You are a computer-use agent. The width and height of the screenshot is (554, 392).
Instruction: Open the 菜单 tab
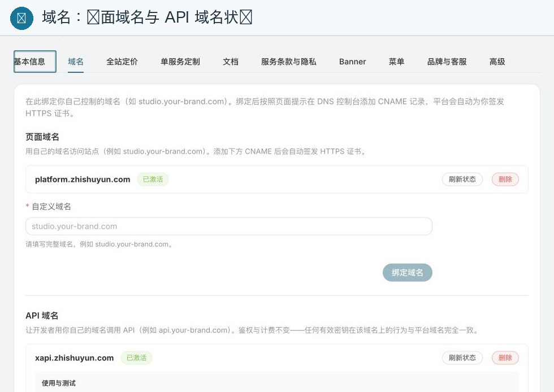[x=396, y=62]
